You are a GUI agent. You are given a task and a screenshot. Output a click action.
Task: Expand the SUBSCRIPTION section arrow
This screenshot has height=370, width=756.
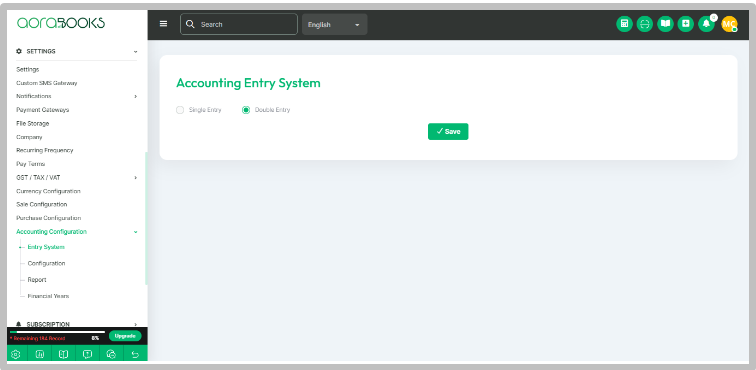[135, 324]
